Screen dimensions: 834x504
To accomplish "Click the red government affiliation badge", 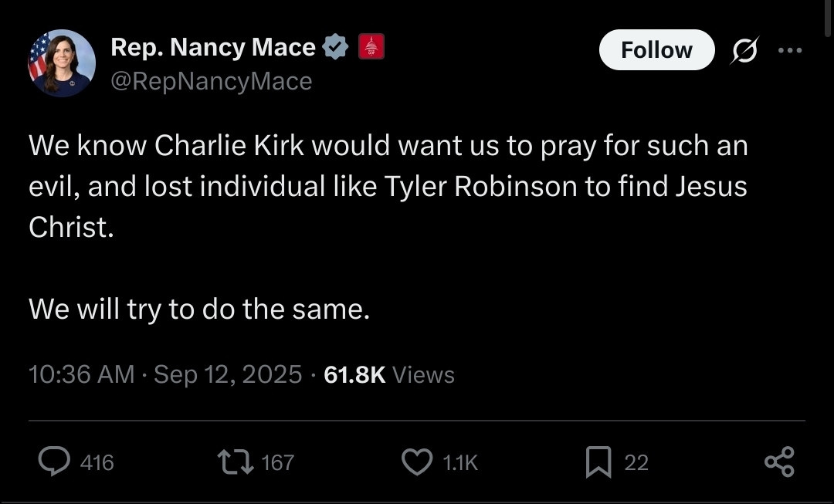I will (x=371, y=47).
